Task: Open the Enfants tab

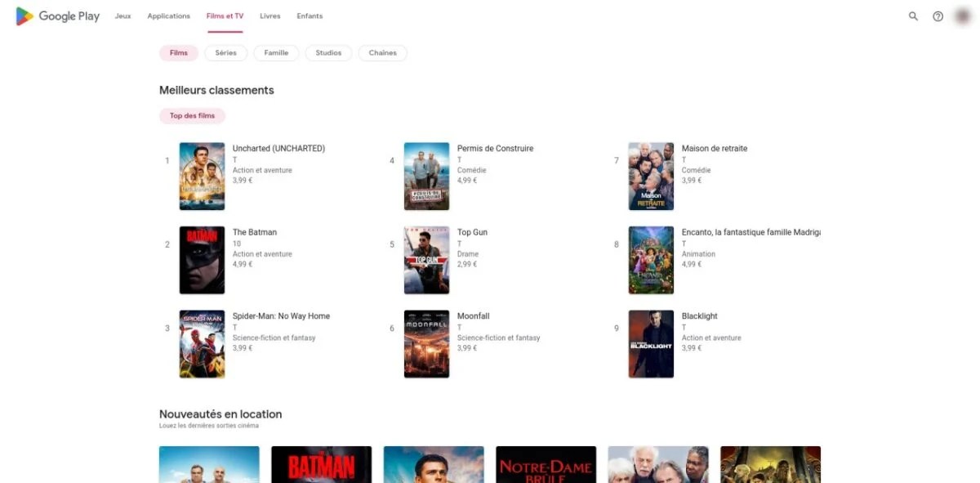Action: pyautogui.click(x=310, y=16)
